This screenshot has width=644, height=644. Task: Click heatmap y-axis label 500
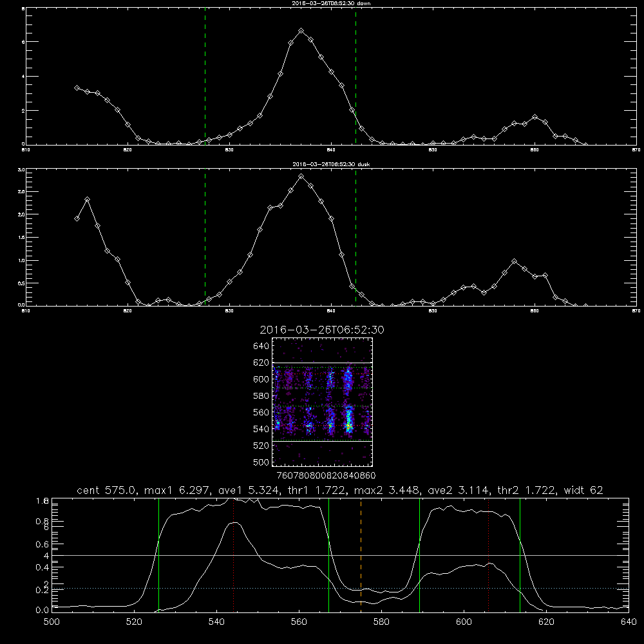pos(261,462)
